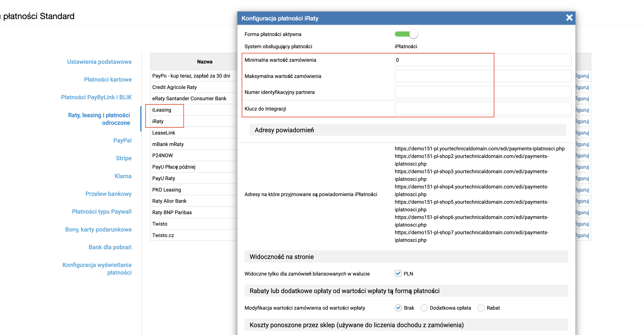Click the 'Nazwa' column header
Viewport: 644px width, 335px height.
coord(204,62)
